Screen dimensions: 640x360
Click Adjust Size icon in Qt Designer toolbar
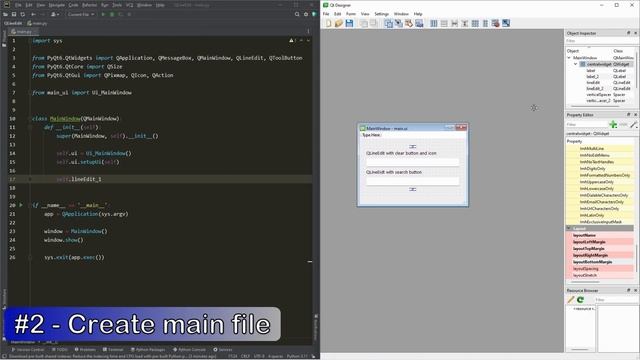click(x=506, y=24)
